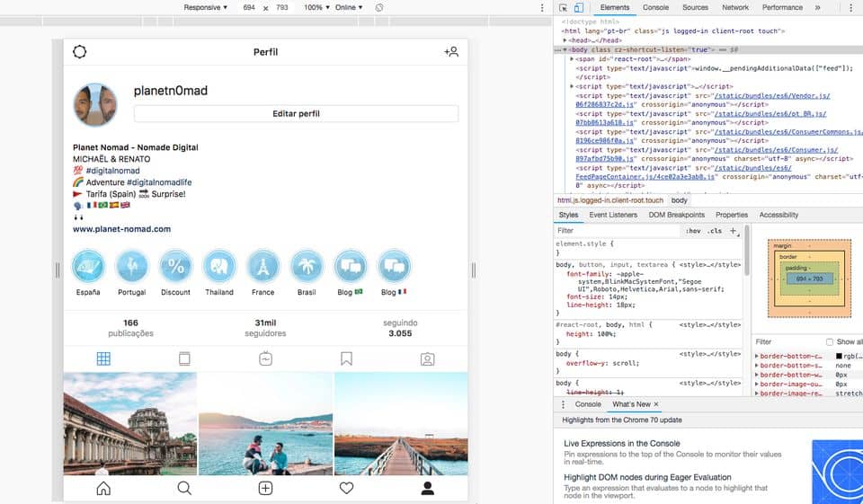
Task: Open the IGTV tab icon
Action: (265, 358)
